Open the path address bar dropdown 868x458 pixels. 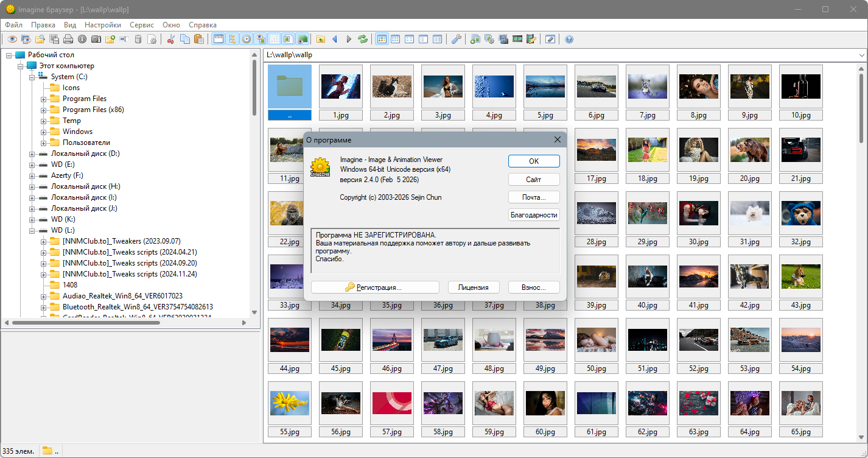coord(861,55)
